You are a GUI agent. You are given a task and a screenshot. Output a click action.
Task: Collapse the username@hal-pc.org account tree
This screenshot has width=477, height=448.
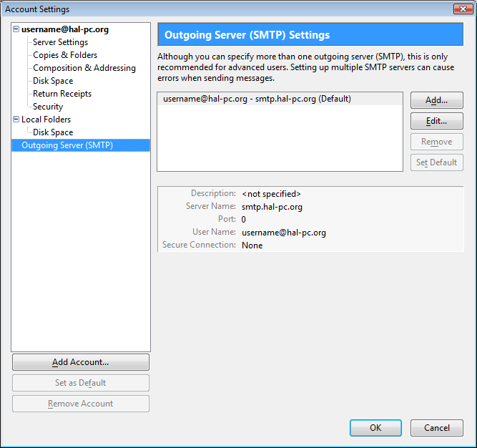click(16, 29)
